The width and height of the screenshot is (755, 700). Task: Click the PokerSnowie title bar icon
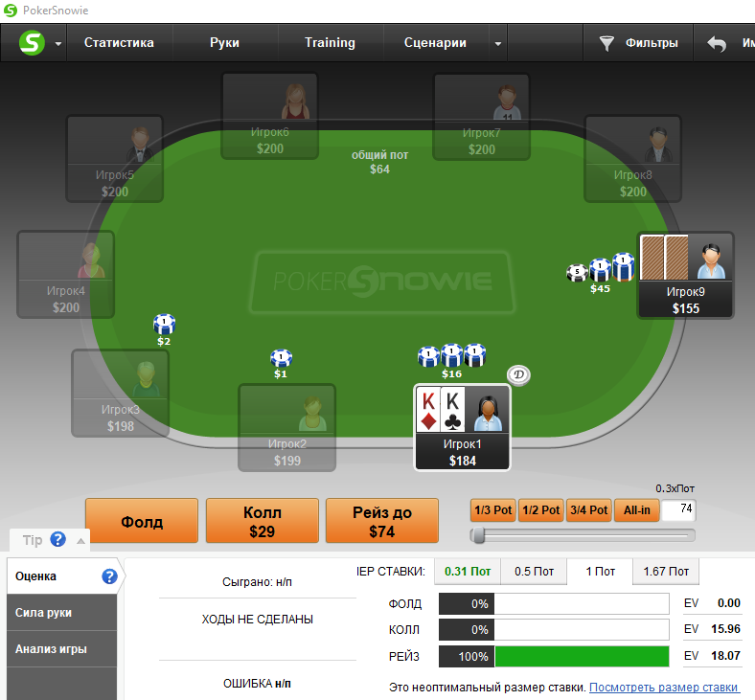tap(11, 11)
